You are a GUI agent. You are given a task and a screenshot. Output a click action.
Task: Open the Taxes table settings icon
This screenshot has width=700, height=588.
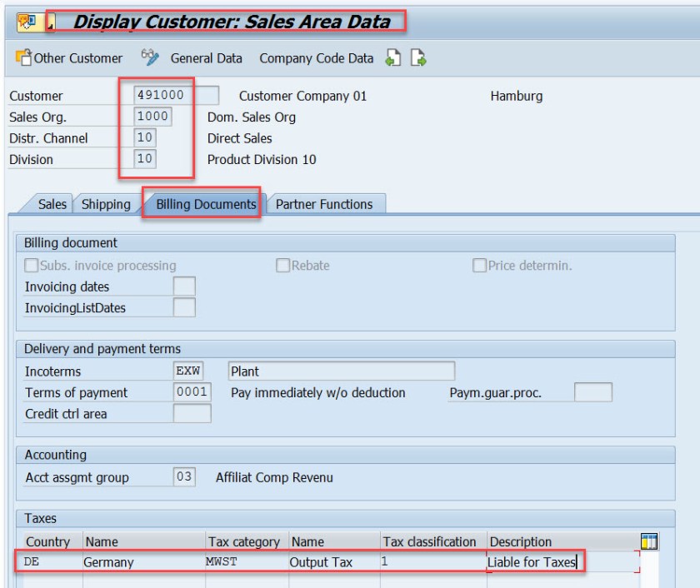(x=648, y=542)
